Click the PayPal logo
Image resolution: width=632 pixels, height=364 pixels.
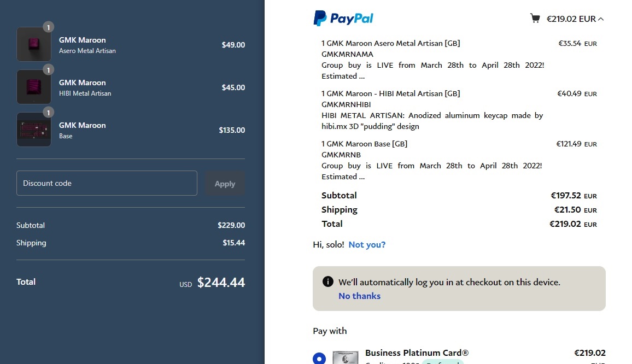click(343, 18)
